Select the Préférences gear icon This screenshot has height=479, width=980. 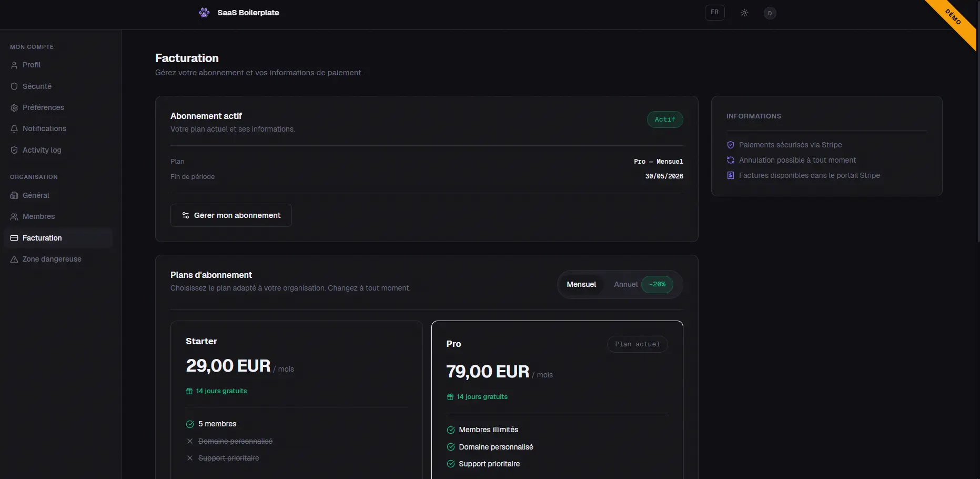pyautogui.click(x=13, y=107)
